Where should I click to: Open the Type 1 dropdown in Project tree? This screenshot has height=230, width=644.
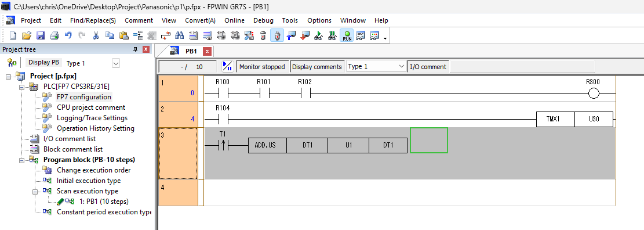click(116, 63)
